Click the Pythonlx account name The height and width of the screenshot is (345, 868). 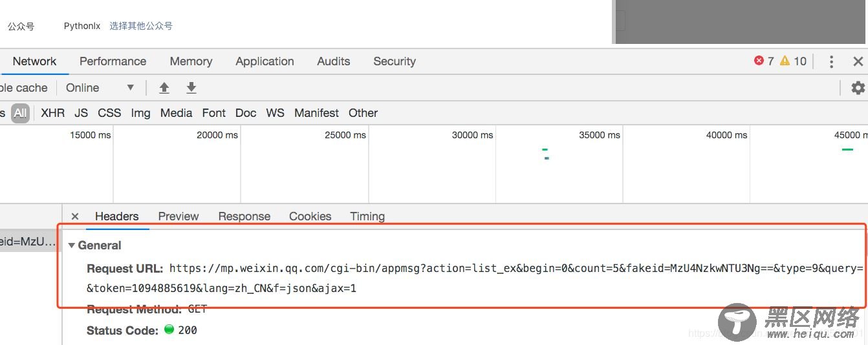(82, 26)
